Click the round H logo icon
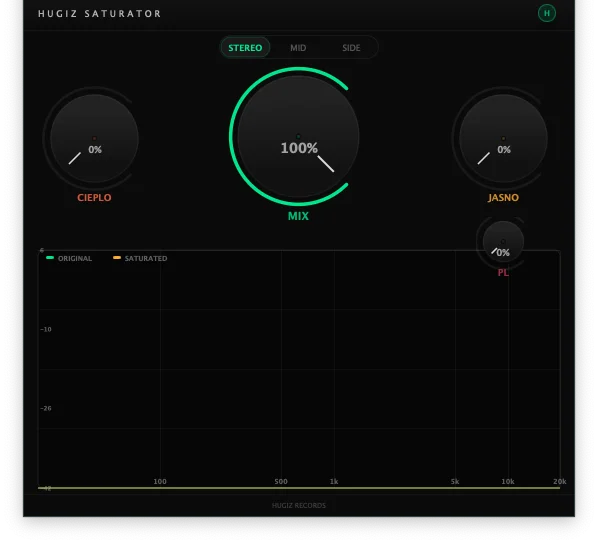The image size is (598, 544). click(547, 13)
